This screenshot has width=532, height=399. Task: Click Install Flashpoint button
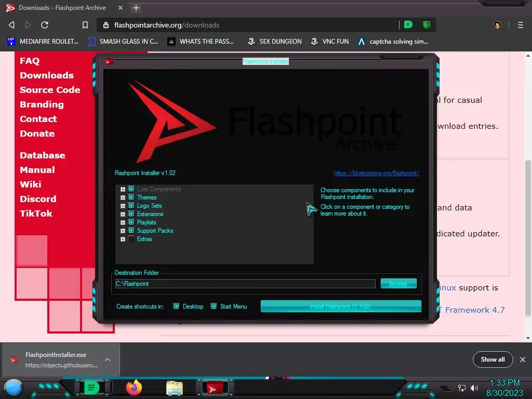[x=341, y=307]
